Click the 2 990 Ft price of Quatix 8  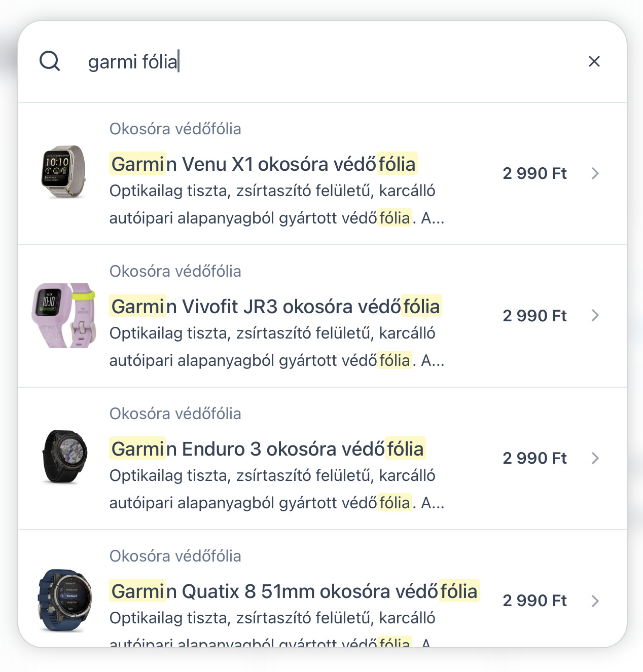click(534, 601)
